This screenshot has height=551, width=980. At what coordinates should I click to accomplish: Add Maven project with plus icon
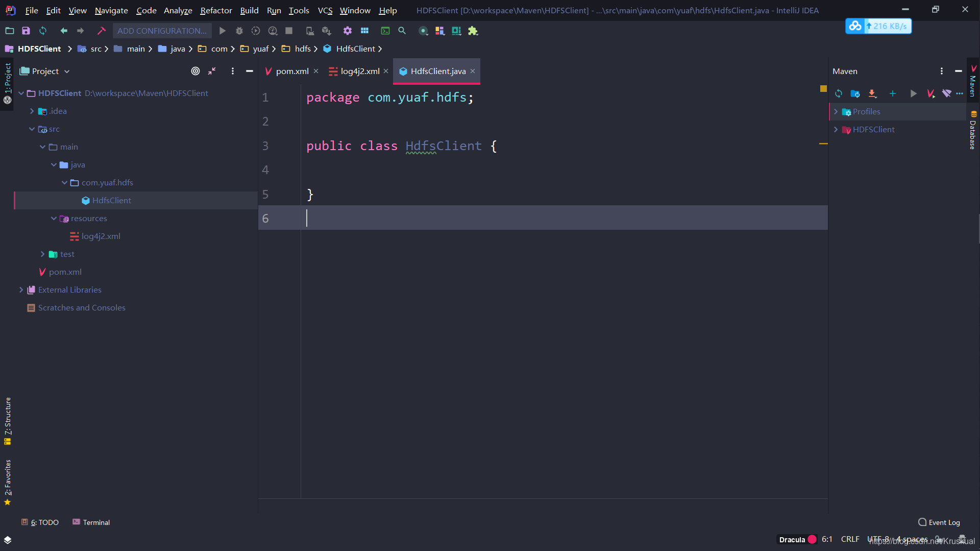(x=893, y=93)
